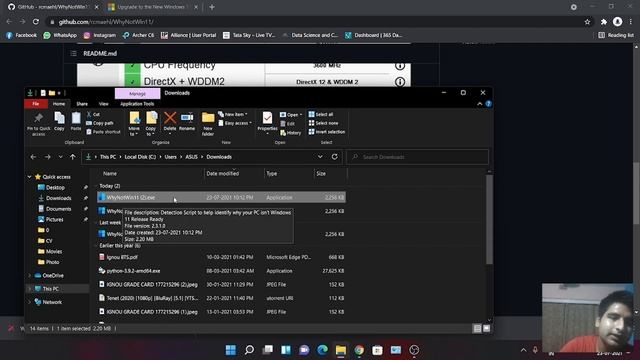Open the Move to menu

[x=134, y=124]
